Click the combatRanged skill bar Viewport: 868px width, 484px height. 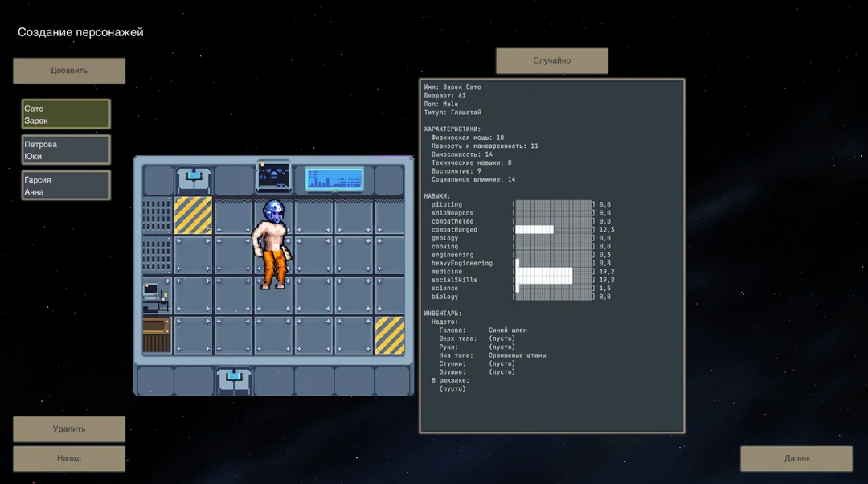[x=553, y=230]
